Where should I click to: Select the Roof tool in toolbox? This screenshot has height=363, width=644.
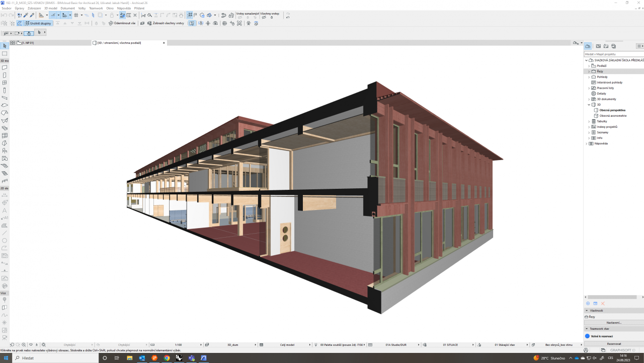5,113
